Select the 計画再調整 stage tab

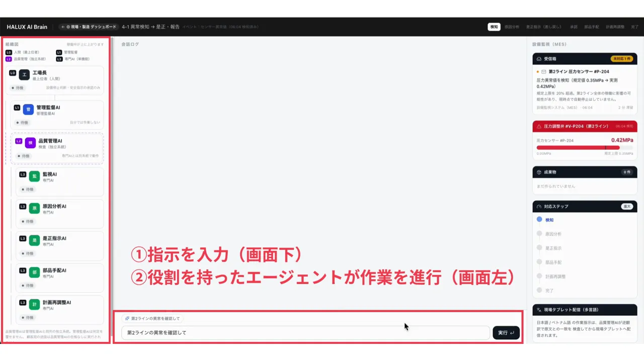(615, 27)
